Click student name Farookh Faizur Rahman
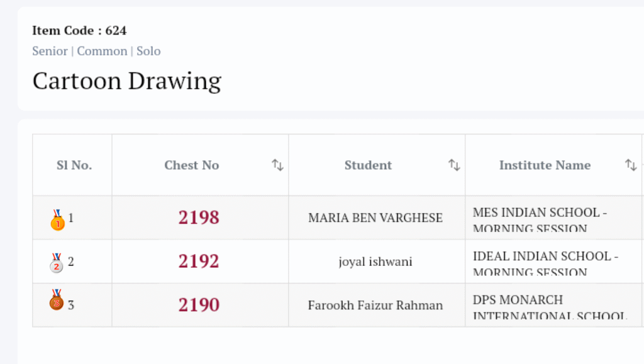 (x=375, y=306)
